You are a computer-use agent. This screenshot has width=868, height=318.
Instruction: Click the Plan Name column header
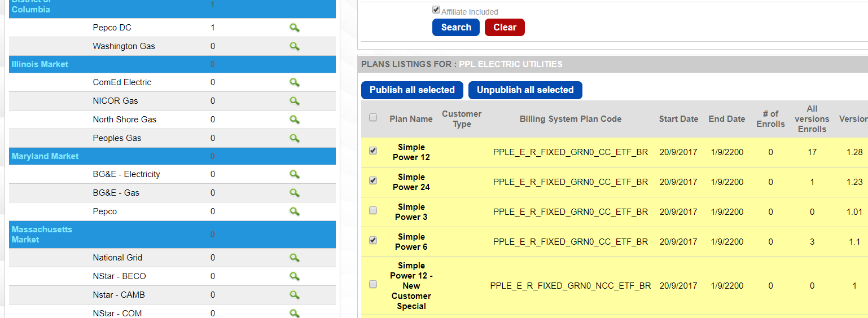411,119
